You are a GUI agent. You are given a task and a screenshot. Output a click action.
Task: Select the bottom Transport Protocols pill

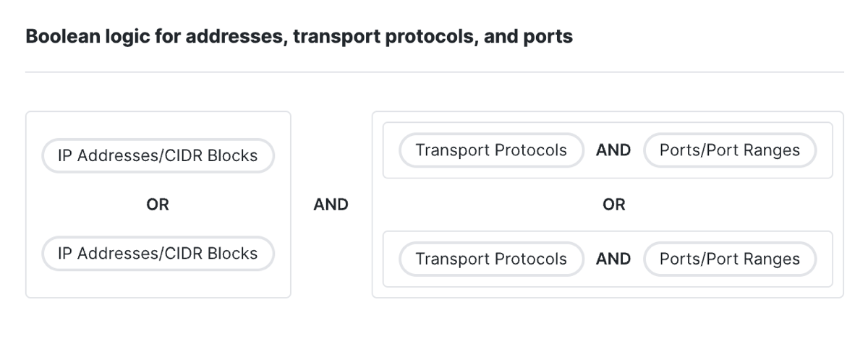click(491, 259)
